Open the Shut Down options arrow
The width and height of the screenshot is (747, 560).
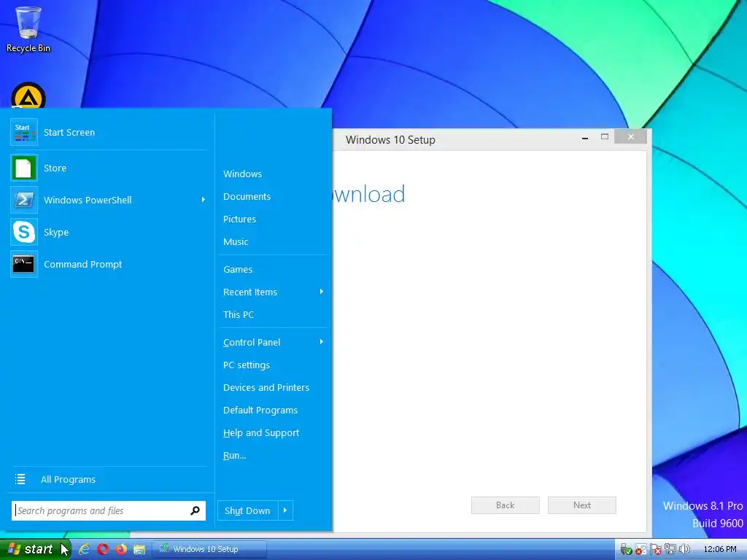pos(285,510)
